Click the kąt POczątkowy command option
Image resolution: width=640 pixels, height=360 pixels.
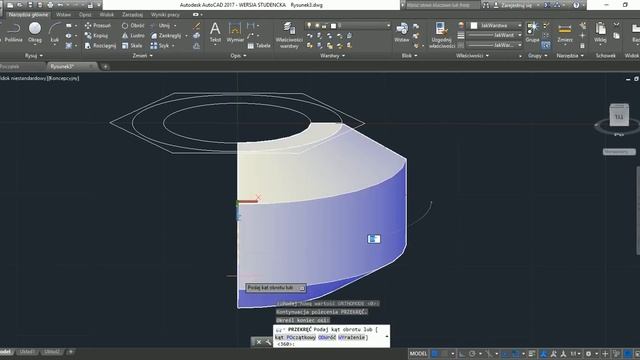[295, 337]
